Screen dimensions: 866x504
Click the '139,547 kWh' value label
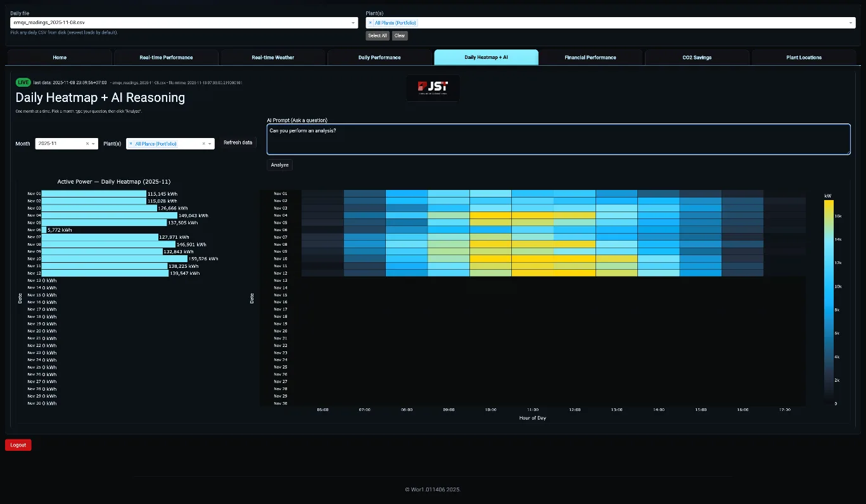click(x=185, y=274)
